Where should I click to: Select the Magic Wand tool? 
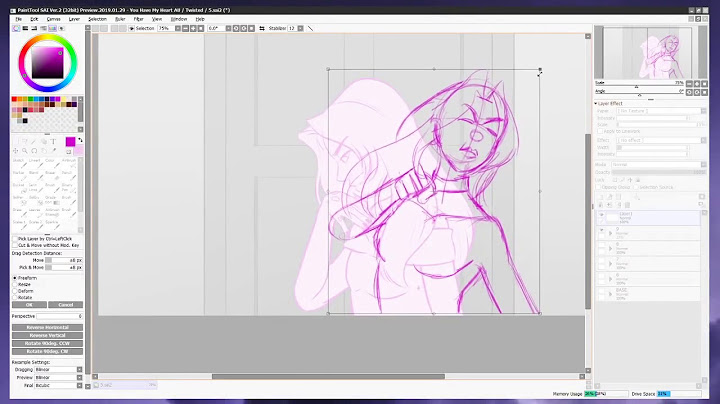pyautogui.click(x=34, y=141)
